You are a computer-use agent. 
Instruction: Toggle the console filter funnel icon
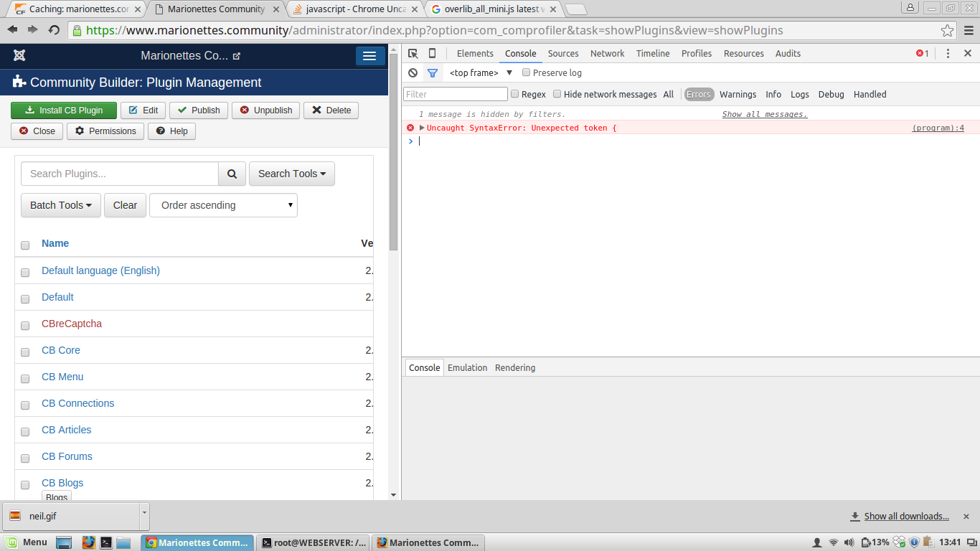(x=433, y=72)
